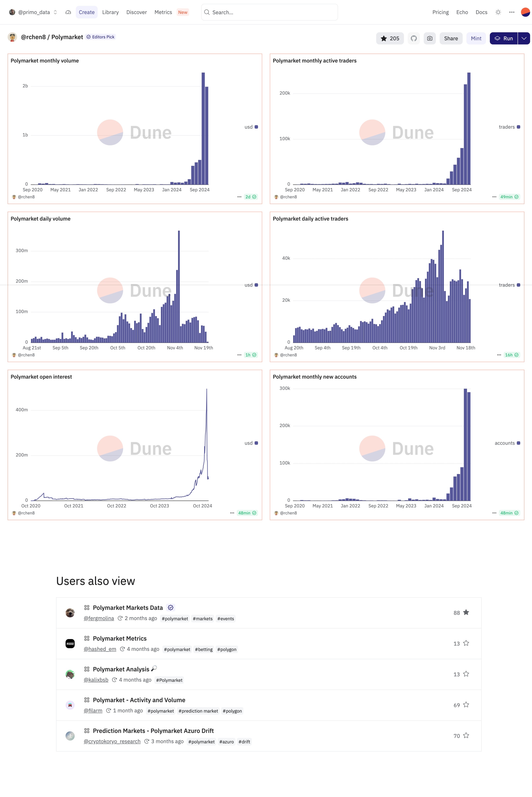Open Polymarket Markets Data dashboard link
This screenshot has width=532, height=797.
click(128, 608)
